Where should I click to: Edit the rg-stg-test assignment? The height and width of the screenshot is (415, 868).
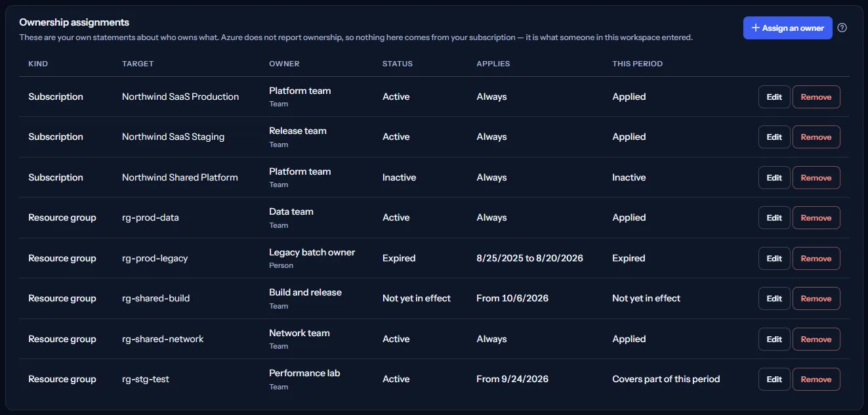point(774,380)
